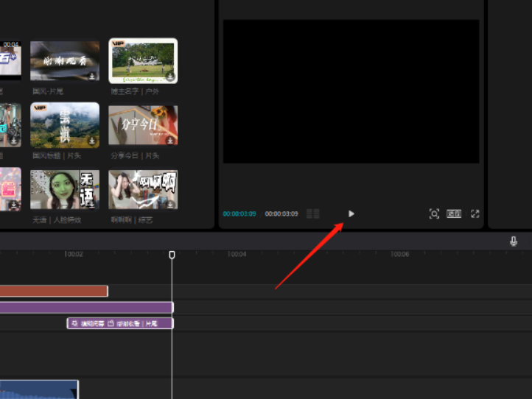Click the 国风-片尾 label

[48, 91]
